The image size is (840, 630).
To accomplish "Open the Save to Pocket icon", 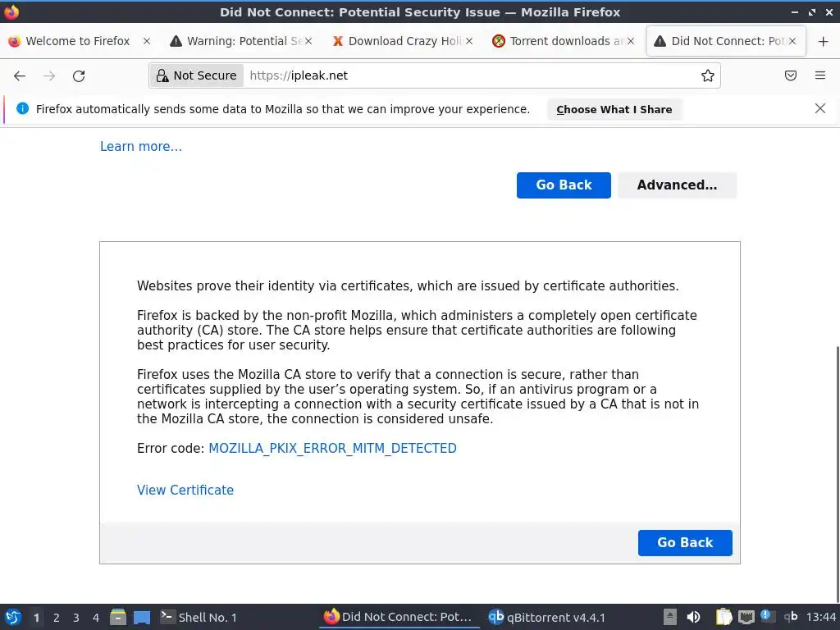I will (x=791, y=75).
